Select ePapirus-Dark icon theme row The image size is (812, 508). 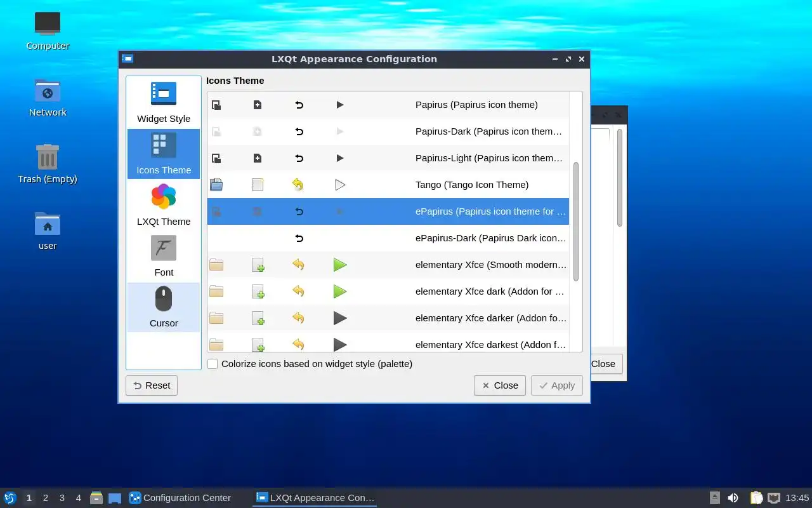pos(388,238)
